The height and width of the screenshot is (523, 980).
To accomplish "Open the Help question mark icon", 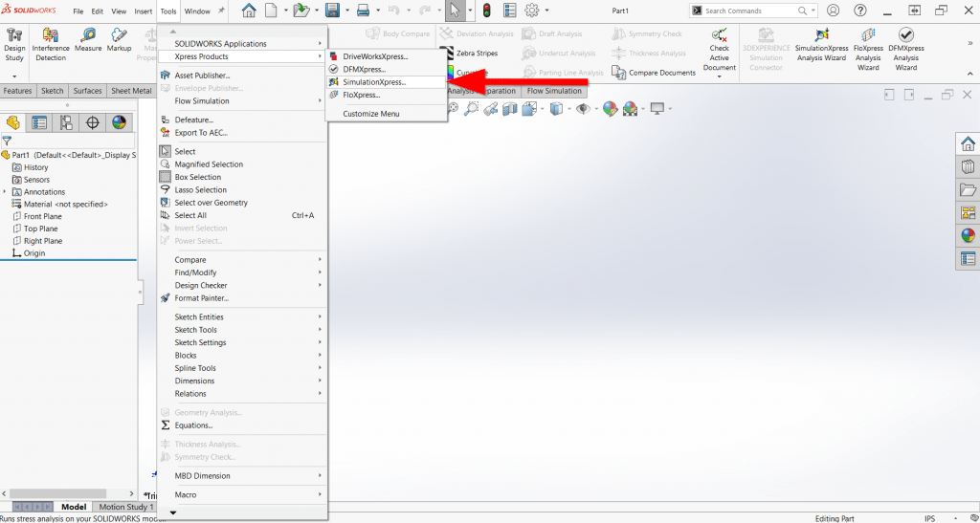I will point(860,11).
